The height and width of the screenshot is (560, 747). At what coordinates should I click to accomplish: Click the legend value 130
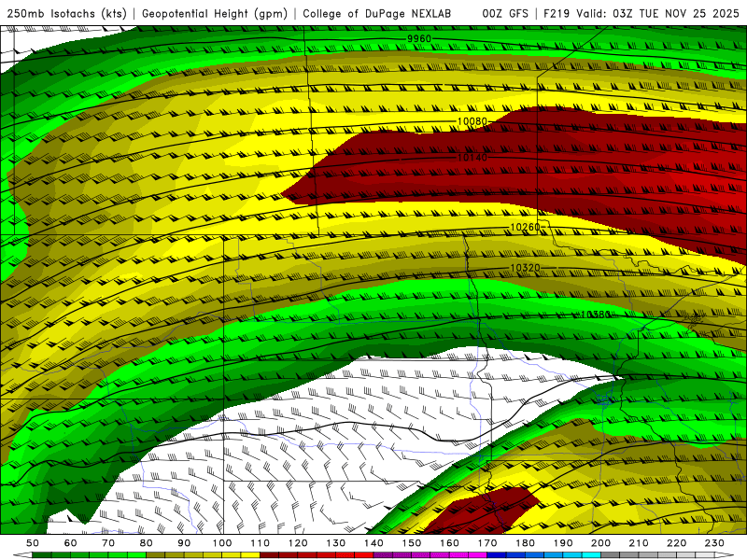pos(335,543)
